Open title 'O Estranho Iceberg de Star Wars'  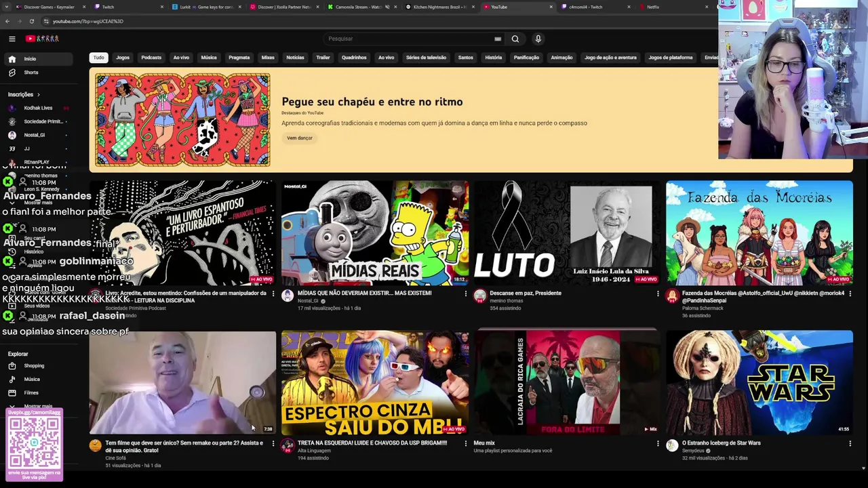click(722, 443)
